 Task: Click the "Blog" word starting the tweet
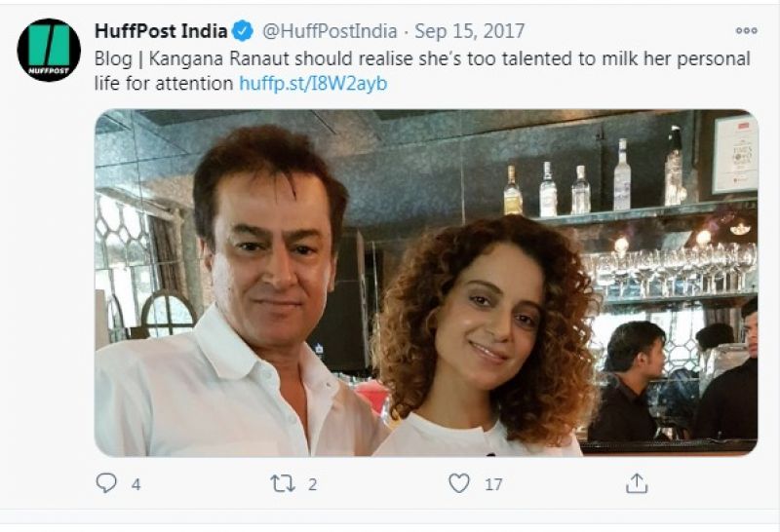click(x=113, y=58)
